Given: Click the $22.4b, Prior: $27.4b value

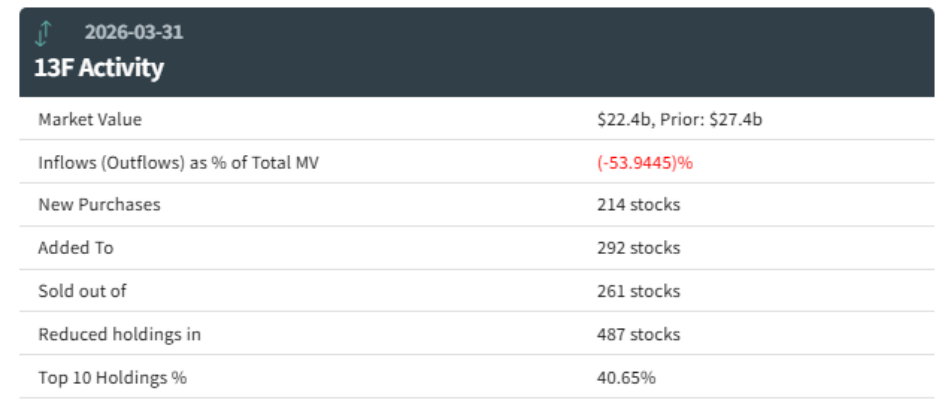Looking at the screenshot, I should [x=679, y=119].
